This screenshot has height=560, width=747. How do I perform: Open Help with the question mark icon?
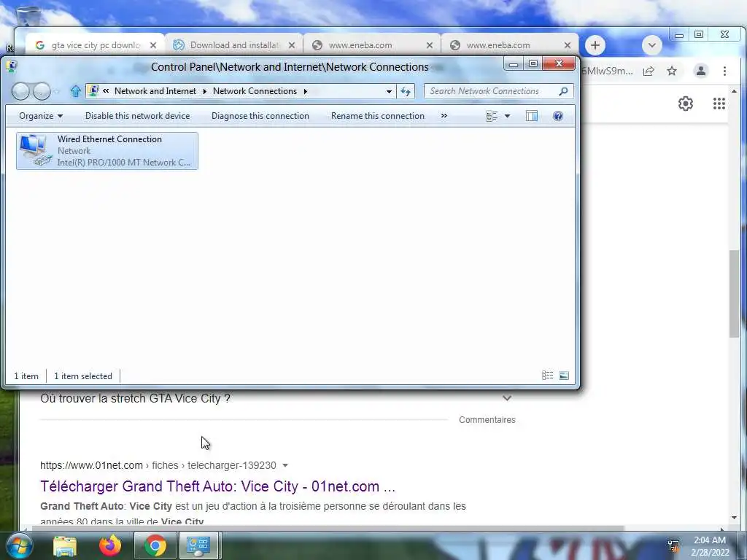tap(558, 116)
